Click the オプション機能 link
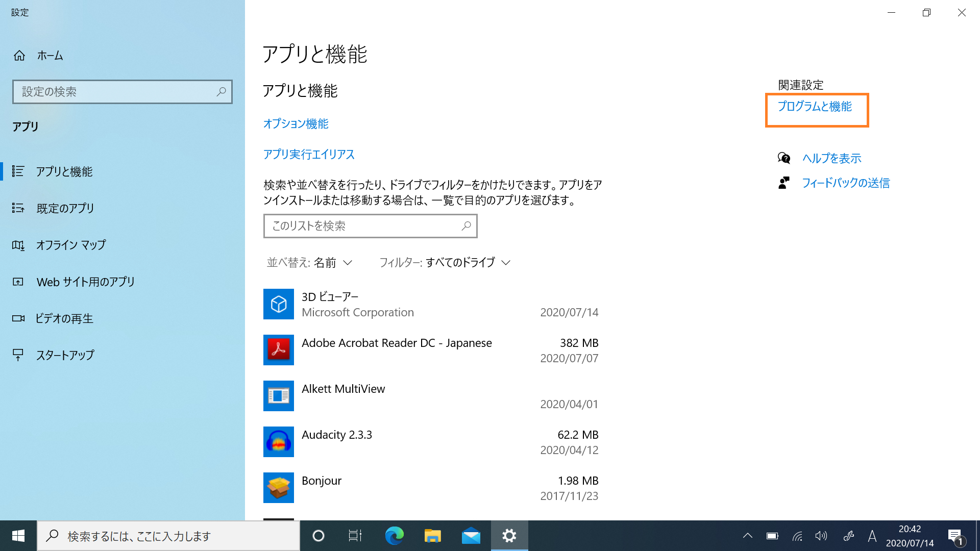 296,124
